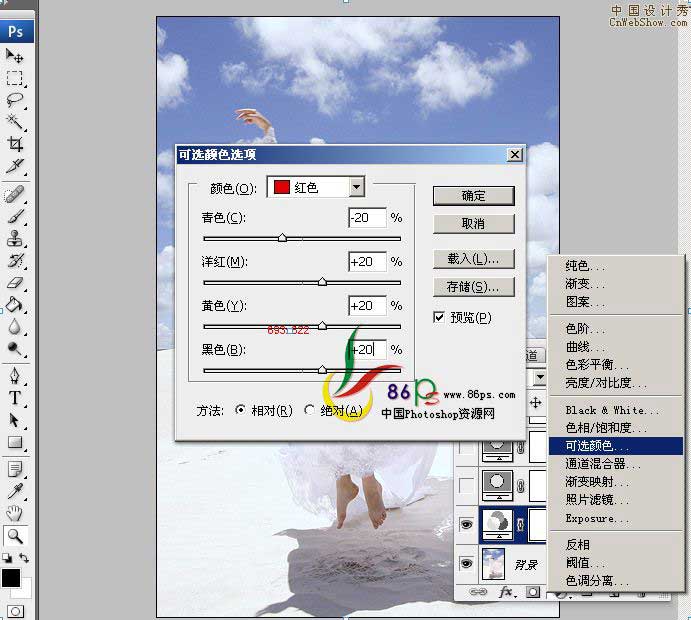
Task: Select the Slice tool
Action: point(14,166)
